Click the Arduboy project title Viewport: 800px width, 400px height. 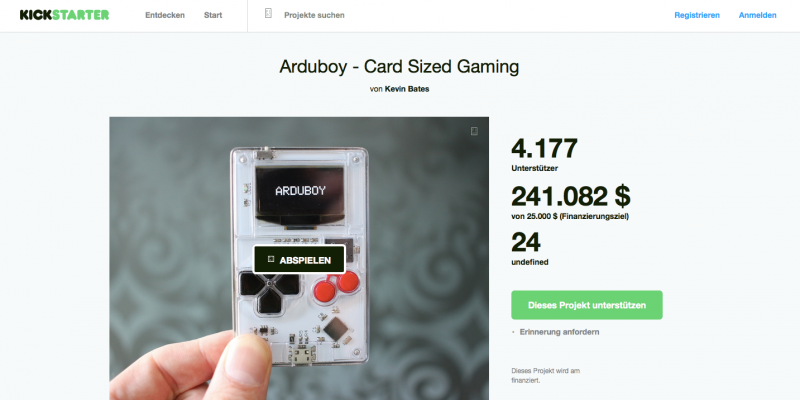399,67
